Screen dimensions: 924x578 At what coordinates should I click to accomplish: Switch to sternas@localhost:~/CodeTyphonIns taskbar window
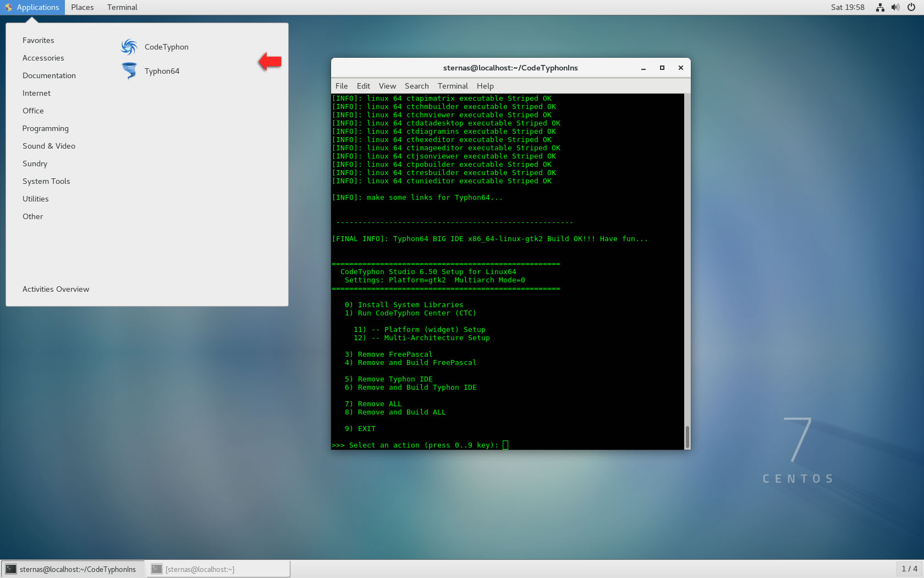[x=73, y=569]
